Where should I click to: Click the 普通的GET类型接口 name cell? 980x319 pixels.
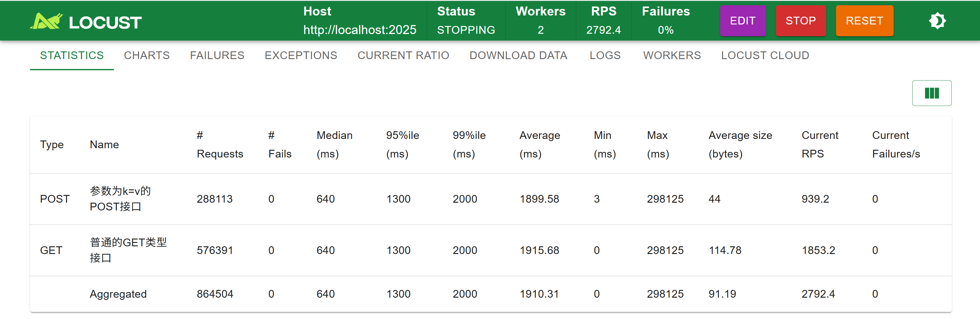[128, 250]
